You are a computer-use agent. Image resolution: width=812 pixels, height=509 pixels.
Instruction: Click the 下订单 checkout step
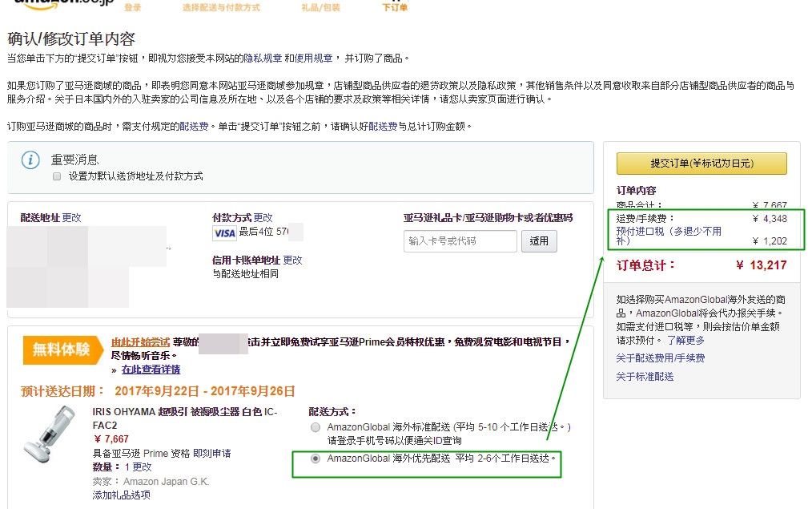[x=395, y=8]
